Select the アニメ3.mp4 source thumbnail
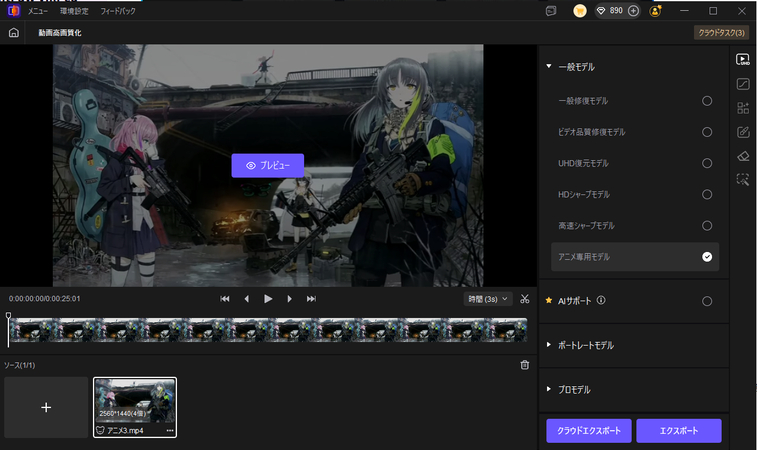The width and height of the screenshot is (757, 450). pyautogui.click(x=134, y=402)
